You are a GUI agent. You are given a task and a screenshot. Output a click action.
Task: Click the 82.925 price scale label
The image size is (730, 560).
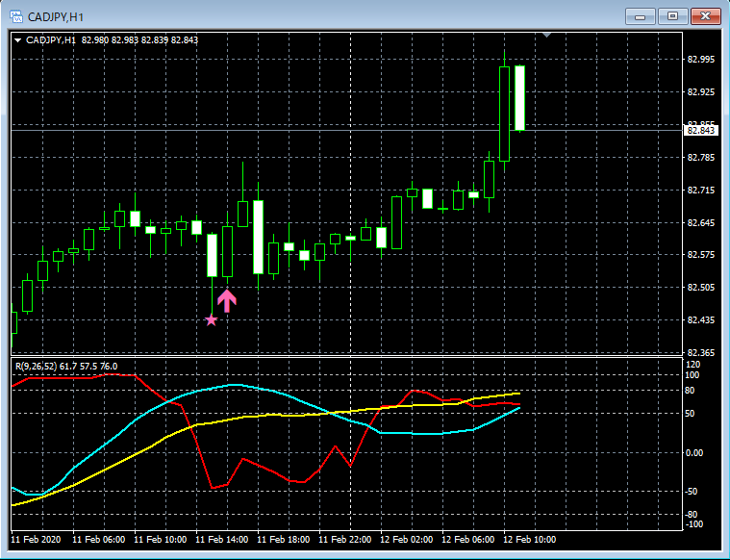tap(701, 91)
